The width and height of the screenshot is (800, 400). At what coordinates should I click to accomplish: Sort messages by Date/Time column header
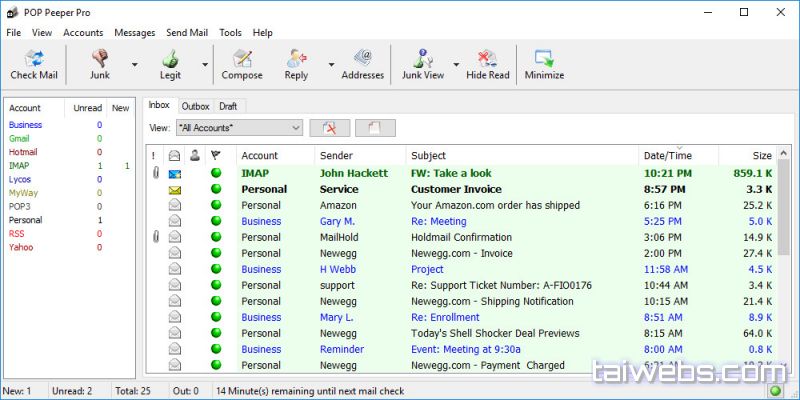(x=678, y=155)
